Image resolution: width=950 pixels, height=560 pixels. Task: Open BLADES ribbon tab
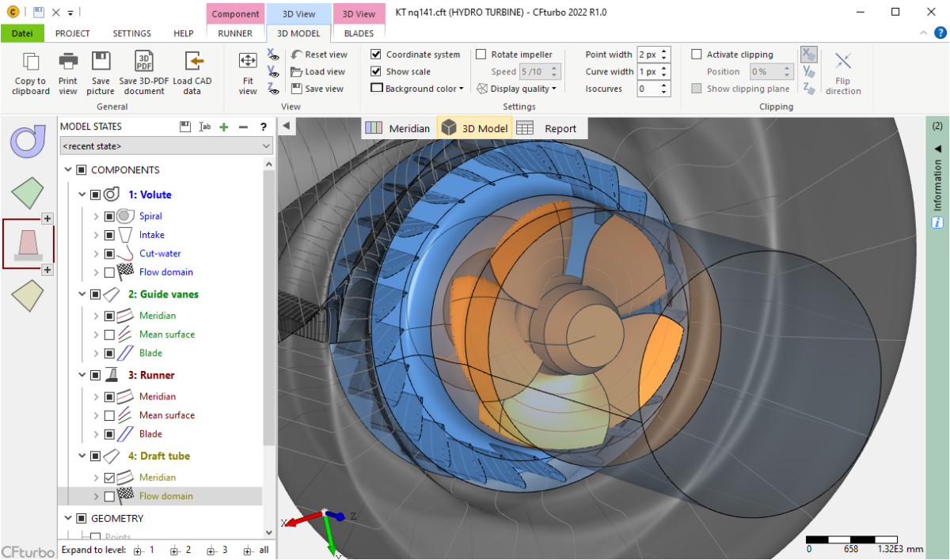click(359, 33)
